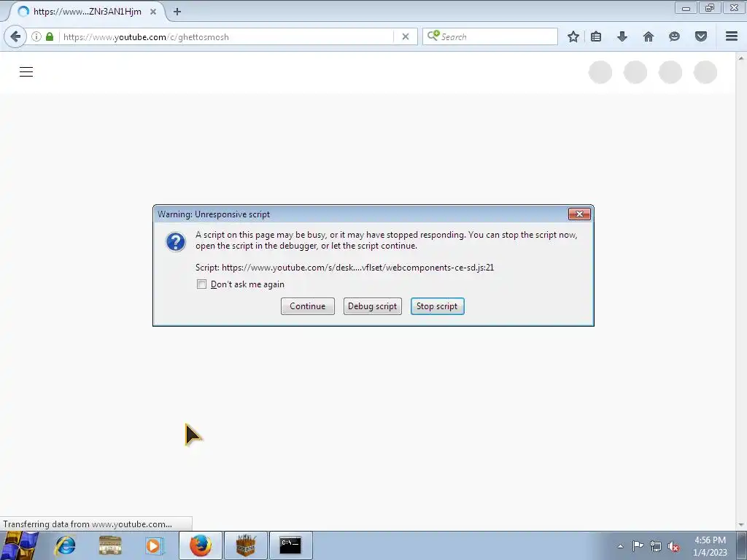
Task: Open a new tab with the plus button
Action: (x=177, y=12)
